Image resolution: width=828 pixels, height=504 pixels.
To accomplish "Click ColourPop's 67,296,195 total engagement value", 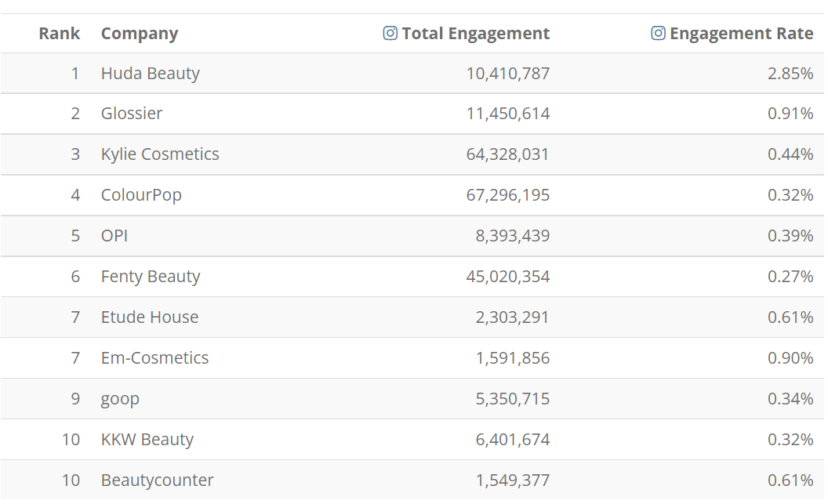I will click(508, 195).
